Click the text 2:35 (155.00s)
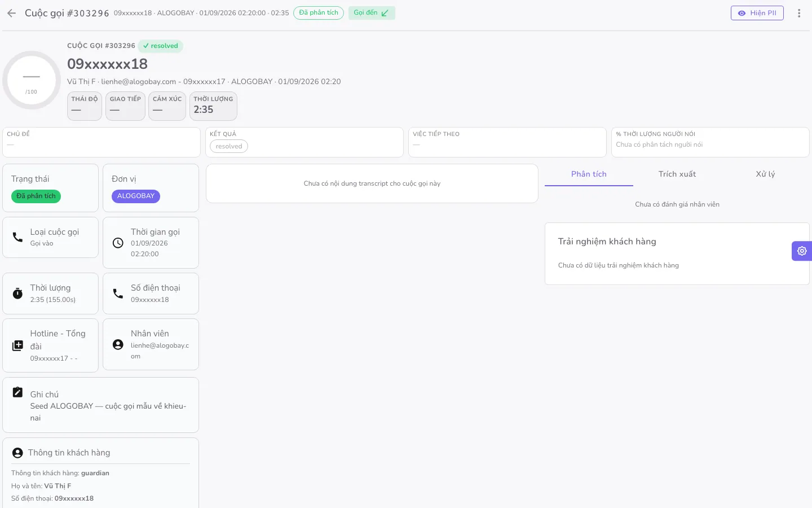Screen dimensions: 812x508 point(53,300)
